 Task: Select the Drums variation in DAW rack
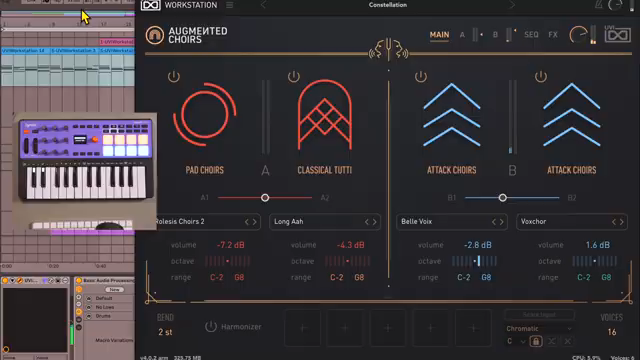pos(103,316)
